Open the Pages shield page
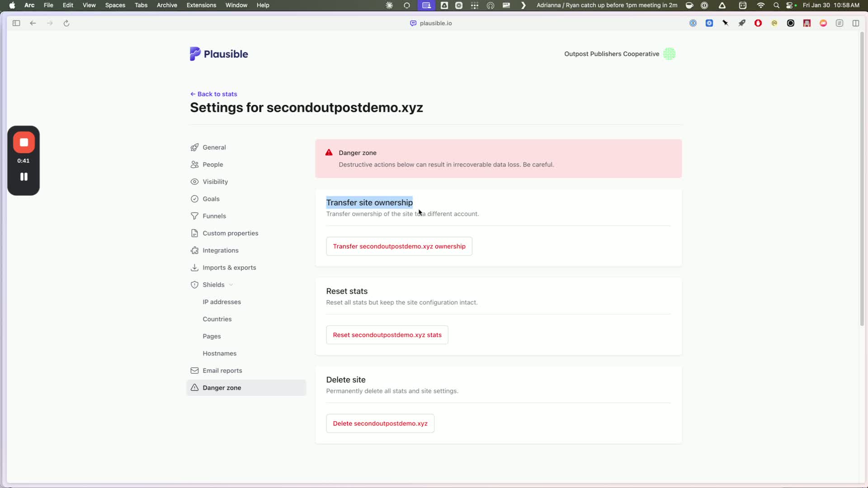868x488 pixels. coord(212,336)
